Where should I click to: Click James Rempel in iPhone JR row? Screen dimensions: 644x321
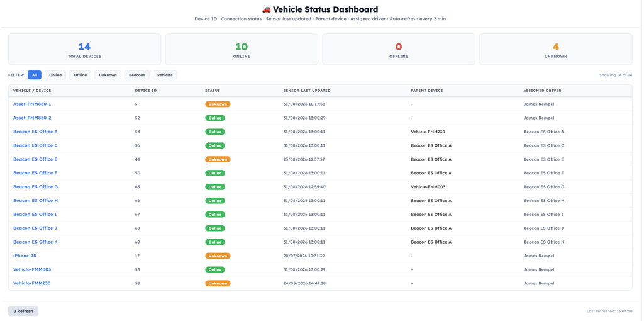539,256
